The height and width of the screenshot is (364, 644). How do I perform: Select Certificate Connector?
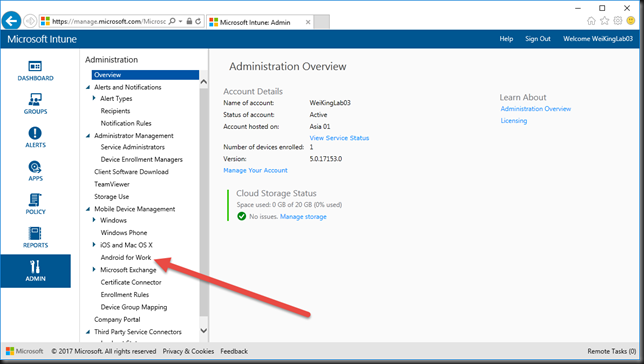click(x=131, y=282)
